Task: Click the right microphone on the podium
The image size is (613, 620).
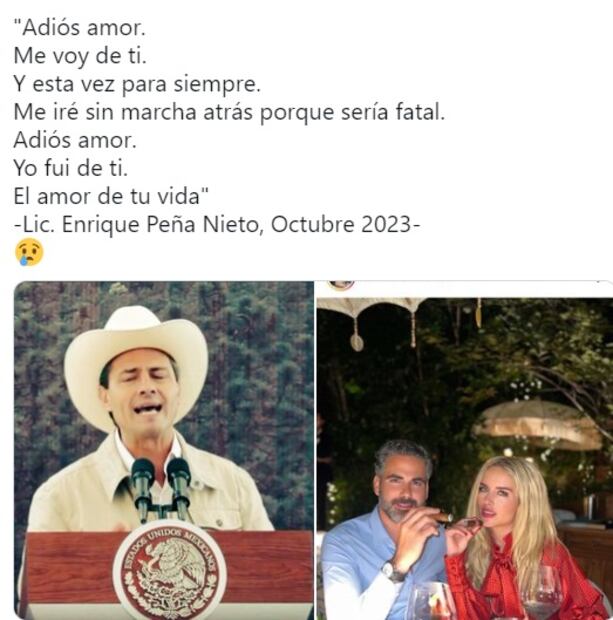Action: pos(179,487)
